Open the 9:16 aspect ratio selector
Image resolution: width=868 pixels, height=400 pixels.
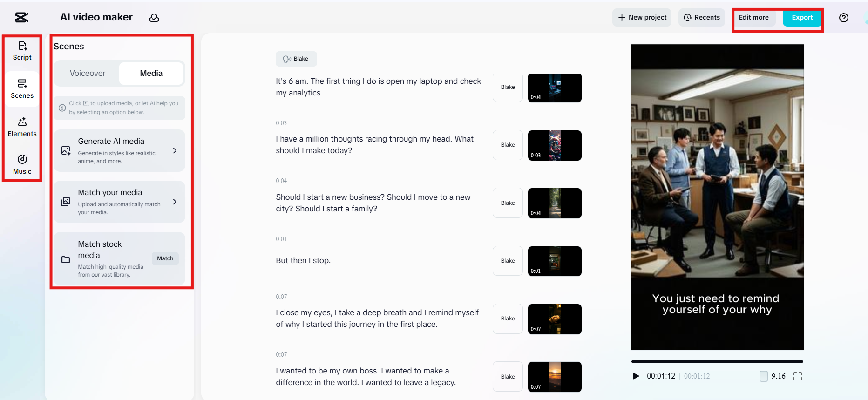pyautogui.click(x=773, y=376)
